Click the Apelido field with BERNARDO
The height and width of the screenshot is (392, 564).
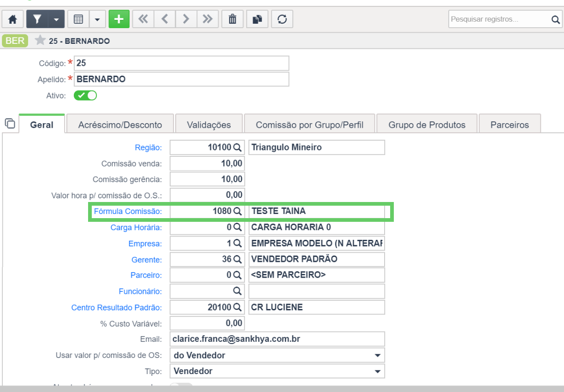[x=181, y=79]
